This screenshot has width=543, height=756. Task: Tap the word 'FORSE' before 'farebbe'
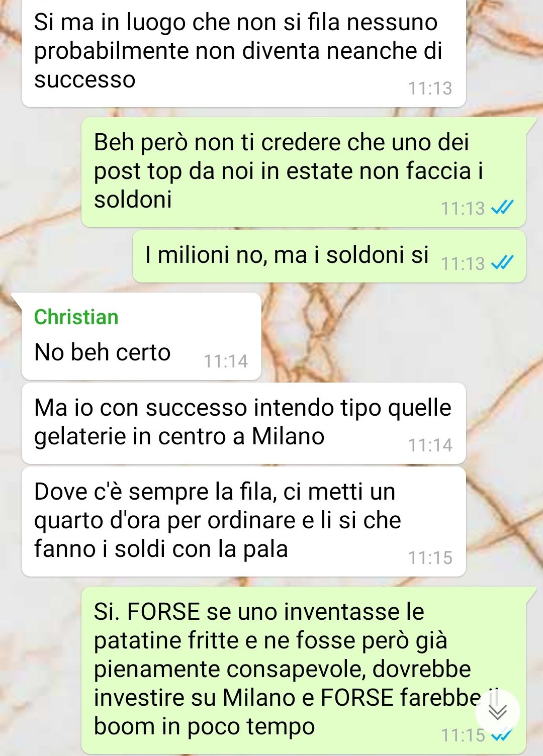(357, 697)
